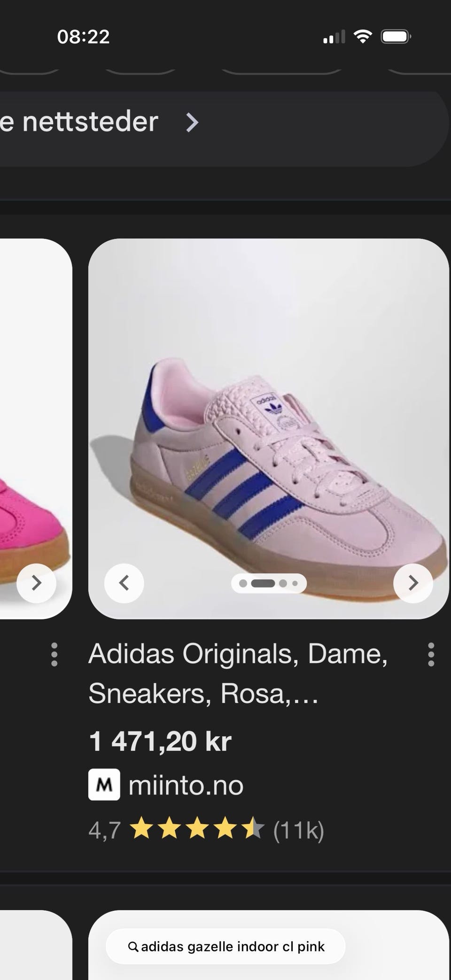
Task: Tap the 1 471,20 kr price
Action: click(160, 741)
